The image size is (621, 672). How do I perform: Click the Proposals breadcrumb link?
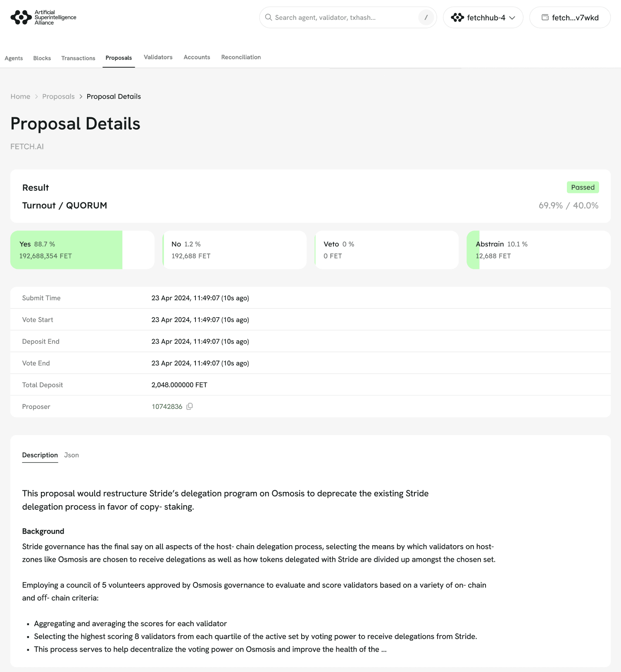[x=58, y=96]
